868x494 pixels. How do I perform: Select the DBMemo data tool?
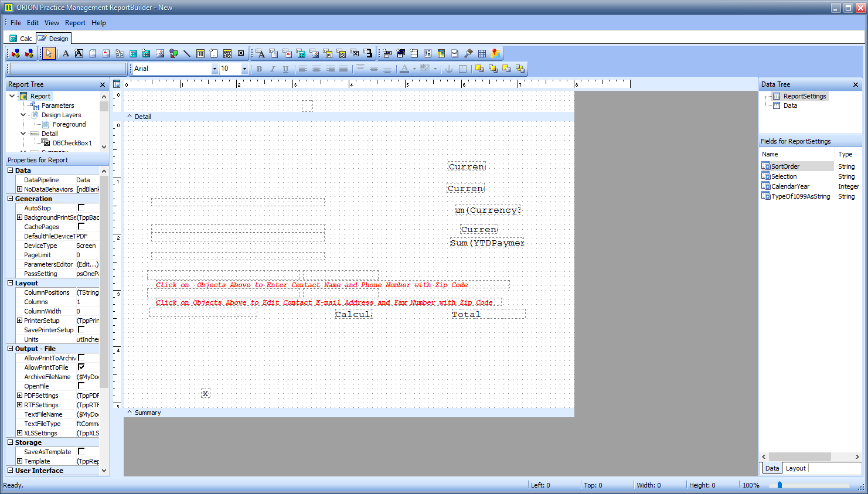point(274,53)
